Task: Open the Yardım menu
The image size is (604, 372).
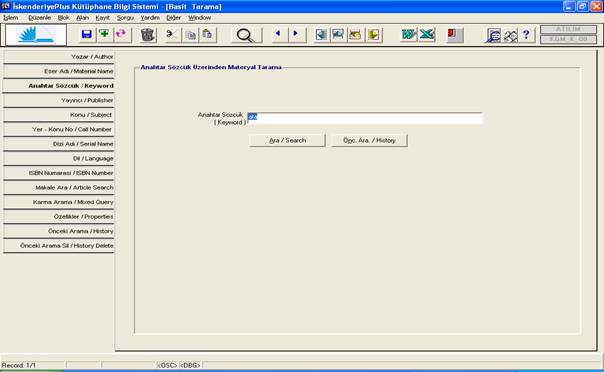Action: [150, 18]
